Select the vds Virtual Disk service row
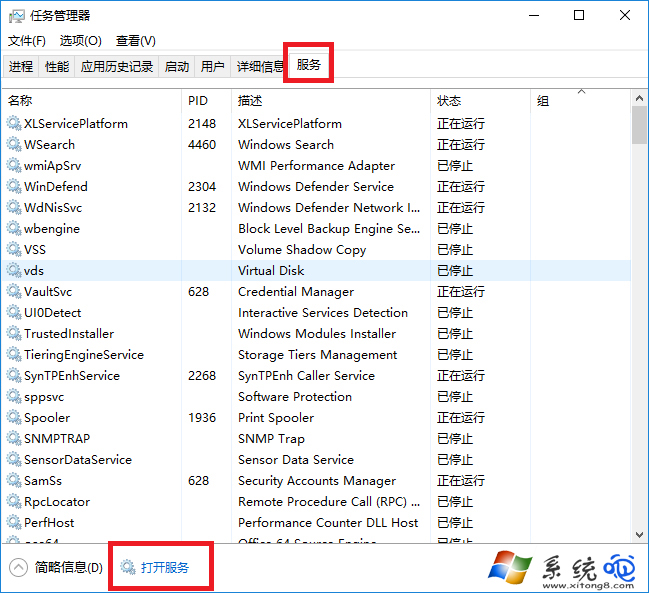The width and height of the screenshot is (649, 593). (x=300, y=271)
